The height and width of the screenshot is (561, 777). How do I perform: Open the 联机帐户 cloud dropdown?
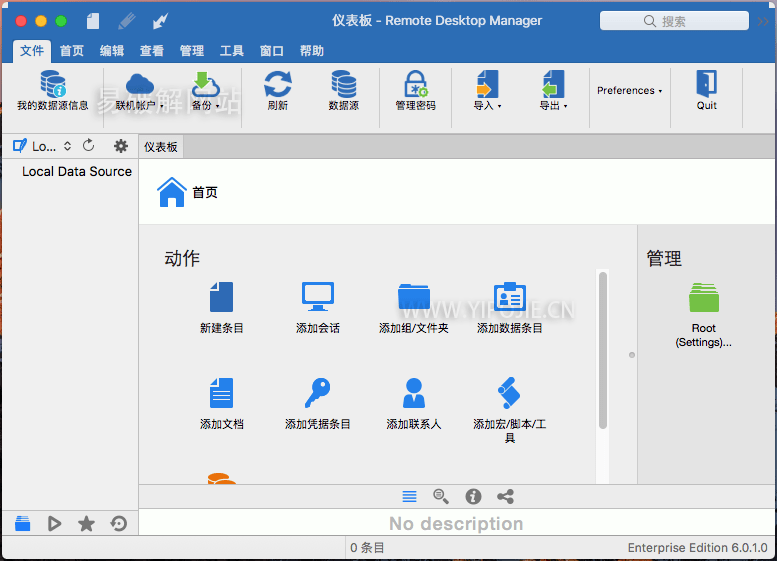point(139,91)
